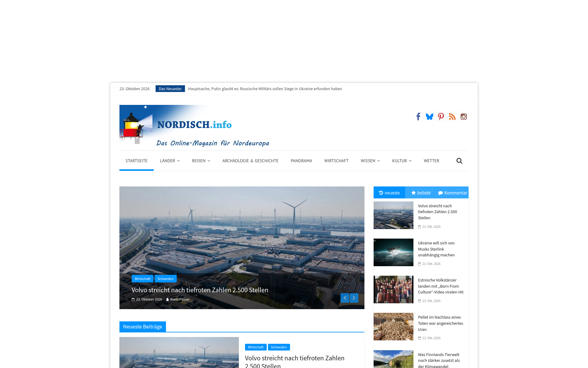Open the Panorama menu item
The image size is (588, 368).
pyautogui.click(x=301, y=161)
